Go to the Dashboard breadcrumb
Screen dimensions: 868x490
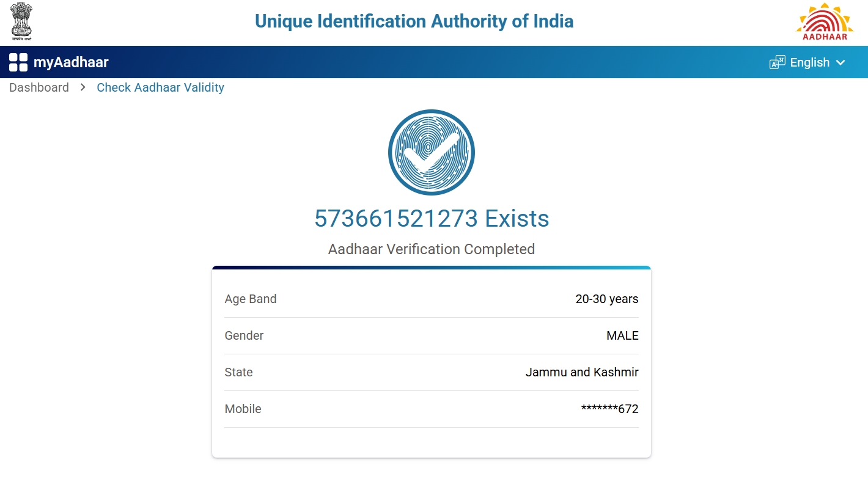pos(39,87)
